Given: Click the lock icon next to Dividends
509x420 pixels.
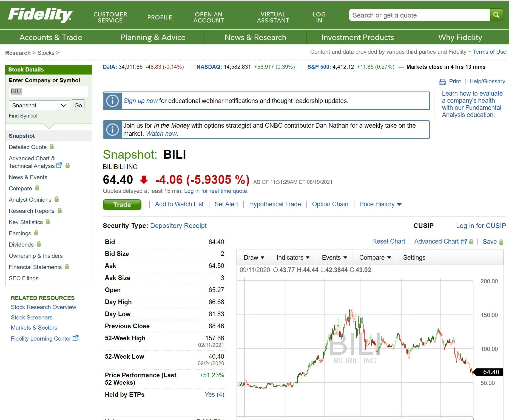Looking at the screenshot, I should 39,244.
